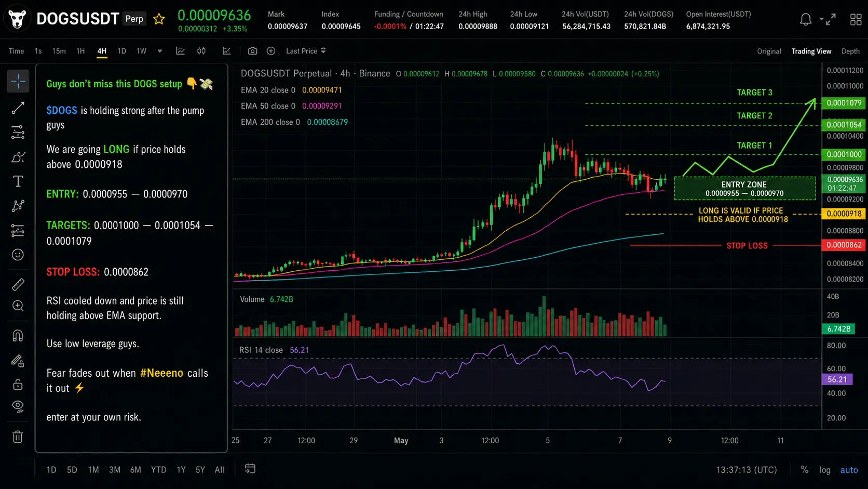The width and height of the screenshot is (868, 489).
Task: Set the date range to 1M
Action: pos(93,470)
